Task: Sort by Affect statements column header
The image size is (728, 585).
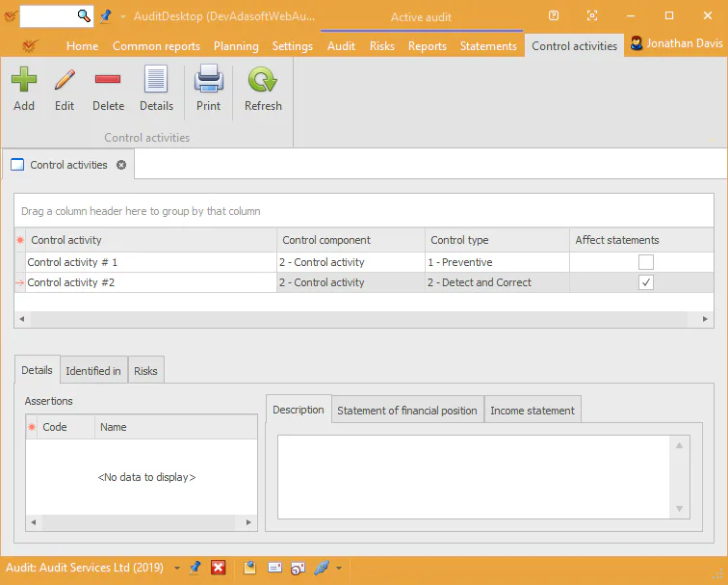Action: click(641, 240)
